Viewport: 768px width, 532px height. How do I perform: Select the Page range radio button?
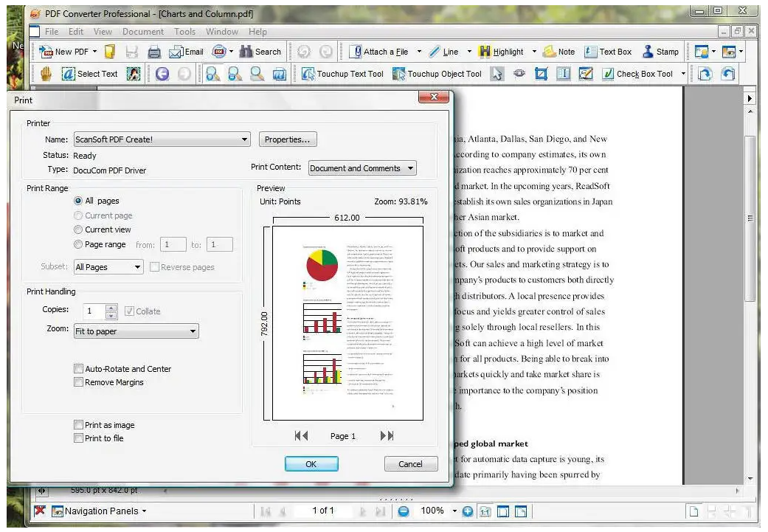(x=78, y=244)
